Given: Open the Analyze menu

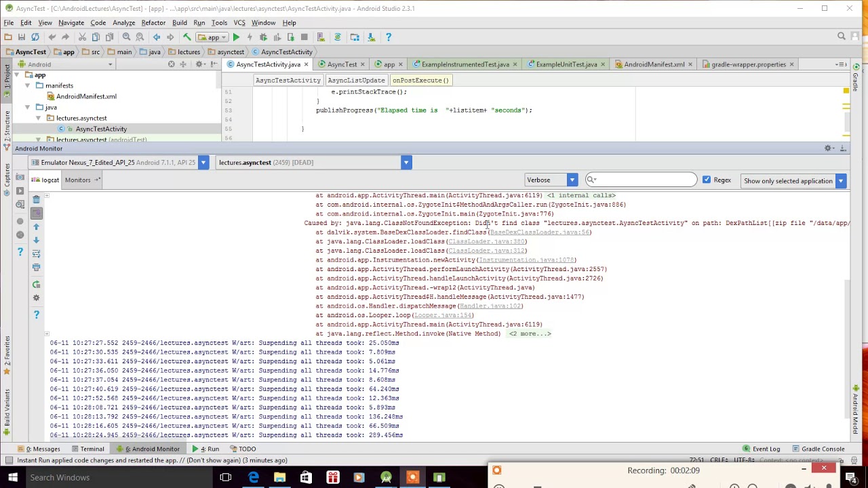Looking at the screenshot, I should (123, 22).
